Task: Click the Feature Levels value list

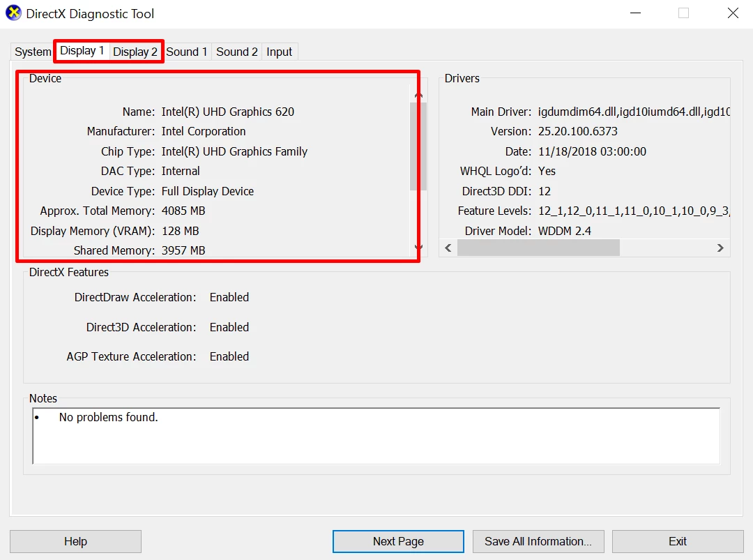Action: pos(634,211)
